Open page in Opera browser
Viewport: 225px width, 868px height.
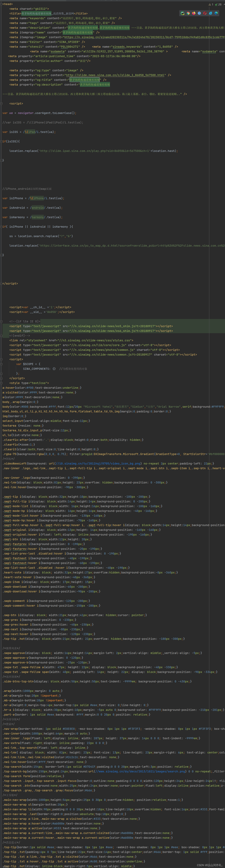(x=205, y=13)
